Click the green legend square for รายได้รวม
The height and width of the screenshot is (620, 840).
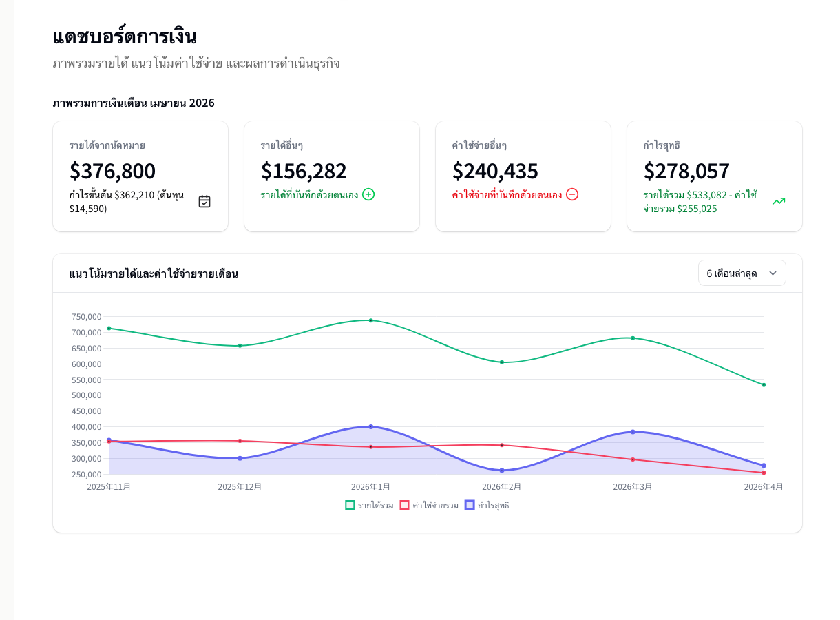(x=350, y=505)
